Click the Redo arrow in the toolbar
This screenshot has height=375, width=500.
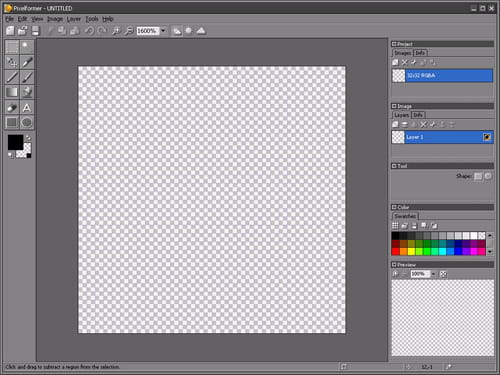click(x=102, y=31)
